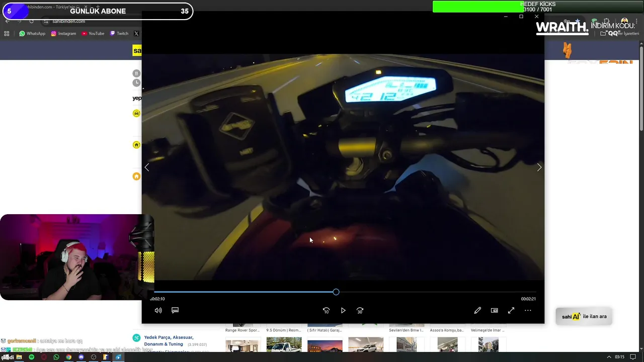Viewport: 644px width, 362px height.
Task: Open OBS Studio from the taskbar
Action: click(x=93, y=357)
